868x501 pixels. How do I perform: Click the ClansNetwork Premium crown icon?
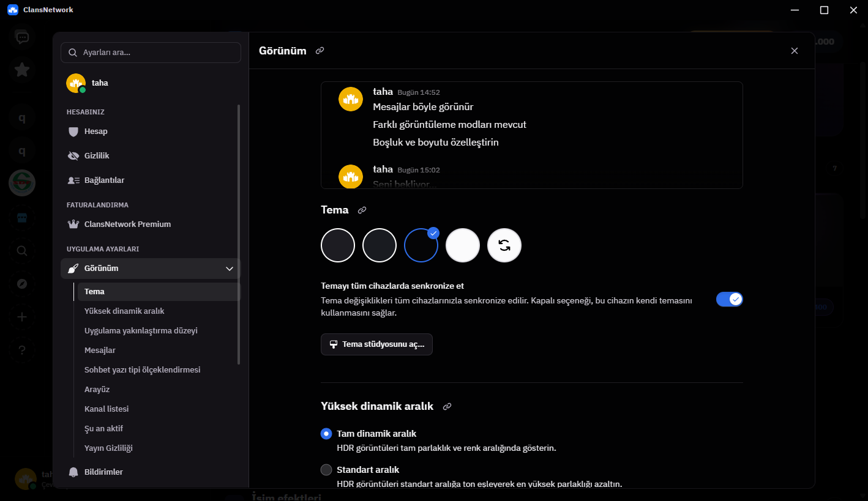(x=73, y=225)
